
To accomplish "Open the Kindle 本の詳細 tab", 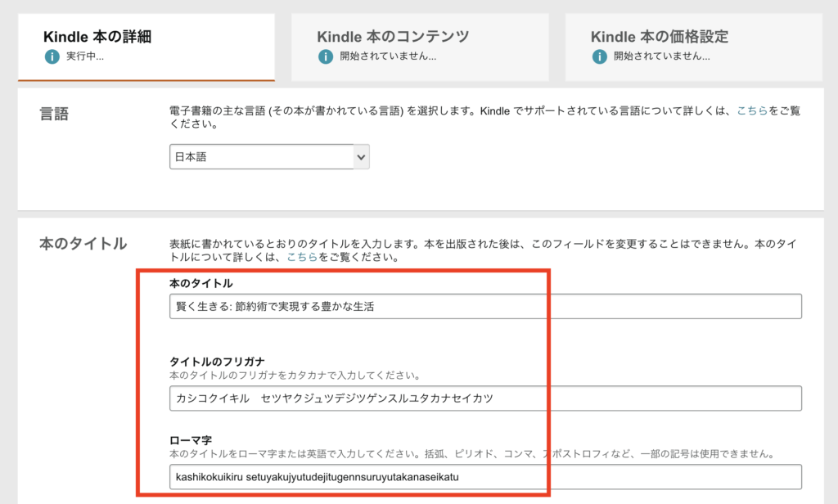I will tap(146, 47).
